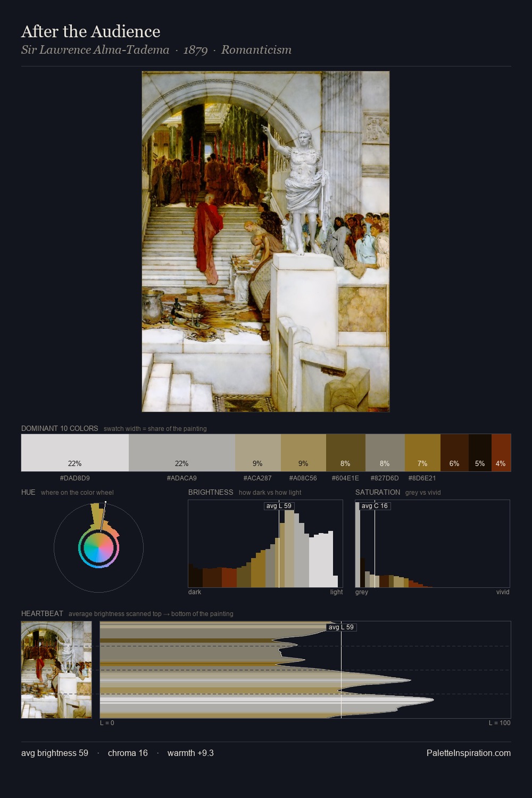
Task: Click the "dark" axis label
Action: click(195, 592)
